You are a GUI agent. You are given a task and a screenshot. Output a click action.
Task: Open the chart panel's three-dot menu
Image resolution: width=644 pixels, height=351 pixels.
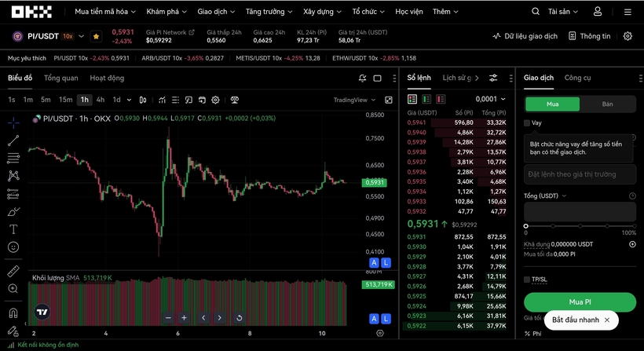coord(394,78)
